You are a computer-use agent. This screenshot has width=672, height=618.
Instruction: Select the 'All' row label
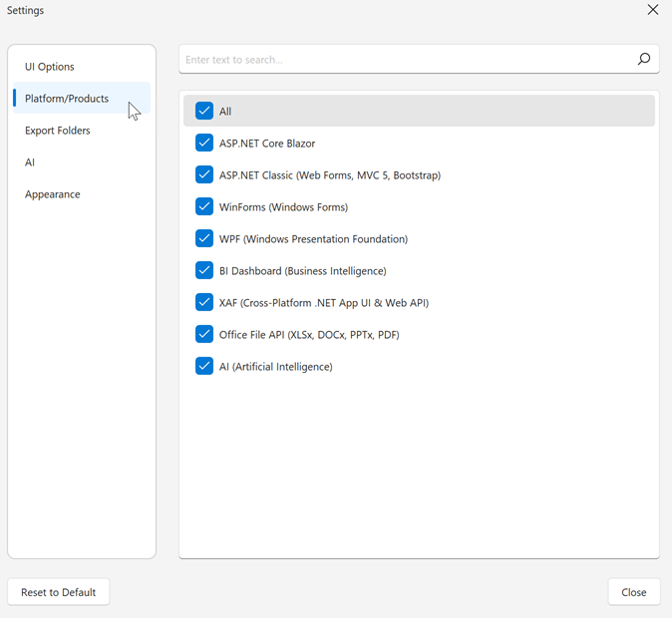point(225,112)
